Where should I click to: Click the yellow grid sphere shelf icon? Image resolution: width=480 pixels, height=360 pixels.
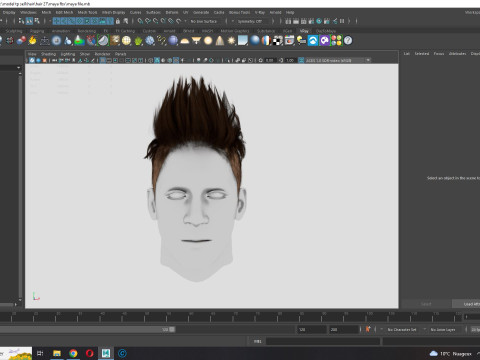click(x=126, y=41)
